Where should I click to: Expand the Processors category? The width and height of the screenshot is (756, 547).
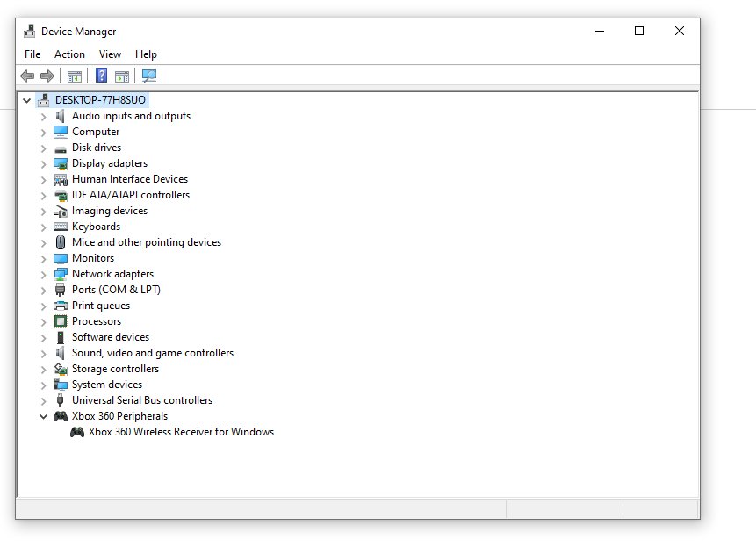[x=43, y=321]
